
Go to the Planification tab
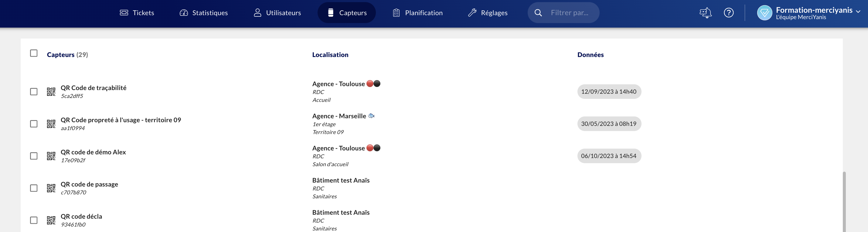click(417, 13)
